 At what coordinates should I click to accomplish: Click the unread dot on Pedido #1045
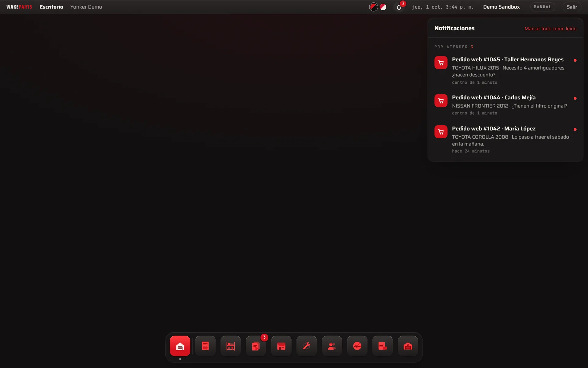tap(575, 60)
